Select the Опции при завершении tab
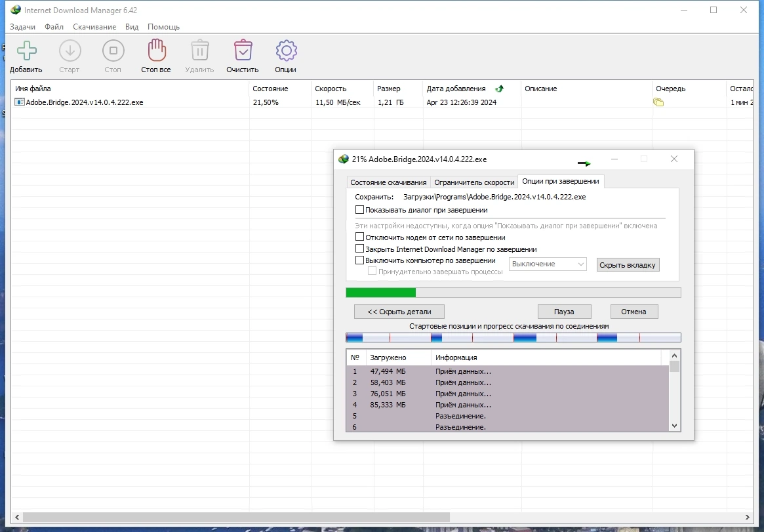Image resolution: width=764 pixels, height=532 pixels. tap(561, 181)
